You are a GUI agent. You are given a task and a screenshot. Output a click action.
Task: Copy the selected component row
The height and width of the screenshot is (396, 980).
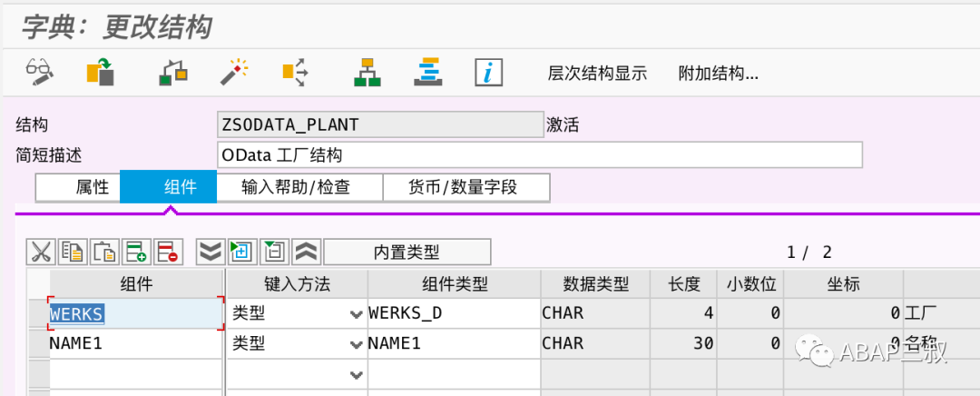click(x=73, y=252)
